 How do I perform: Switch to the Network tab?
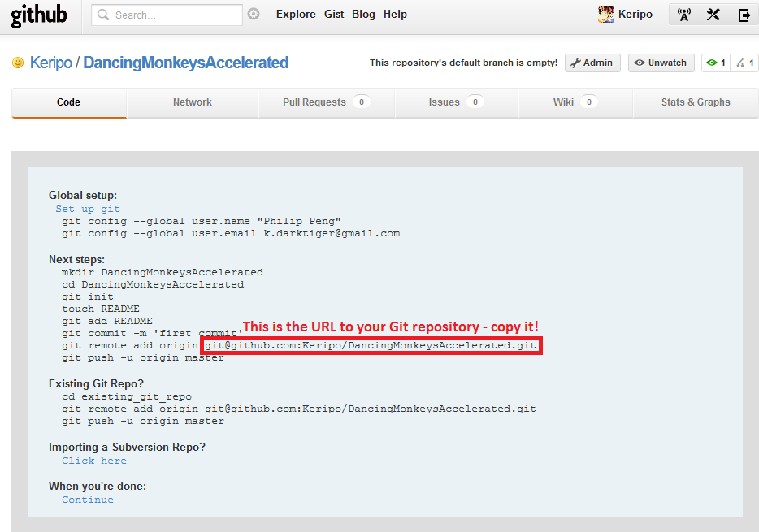coord(192,102)
